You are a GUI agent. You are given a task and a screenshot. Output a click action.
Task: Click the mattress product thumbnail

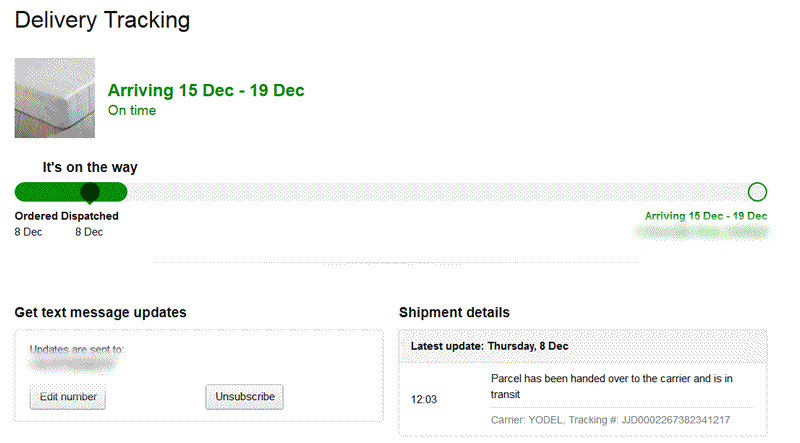pos(54,98)
